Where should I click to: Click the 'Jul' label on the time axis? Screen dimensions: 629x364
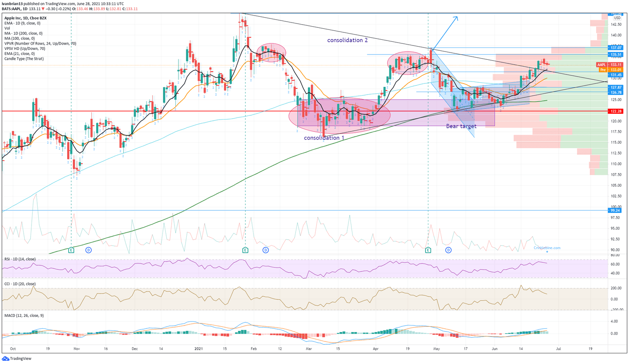pyautogui.click(x=558, y=349)
